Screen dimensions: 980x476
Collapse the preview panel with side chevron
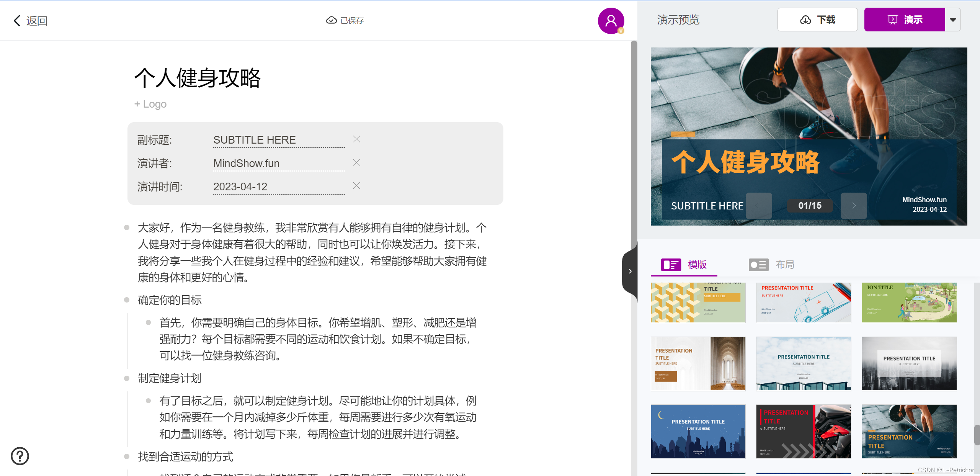(630, 271)
